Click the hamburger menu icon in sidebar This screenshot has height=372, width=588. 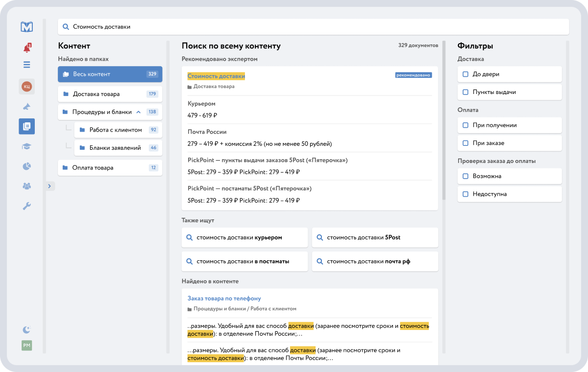(x=26, y=65)
